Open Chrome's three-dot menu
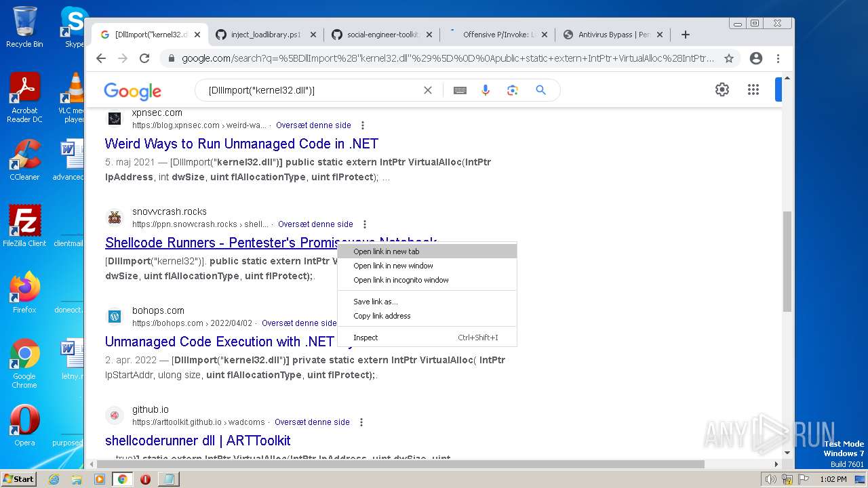 point(778,58)
